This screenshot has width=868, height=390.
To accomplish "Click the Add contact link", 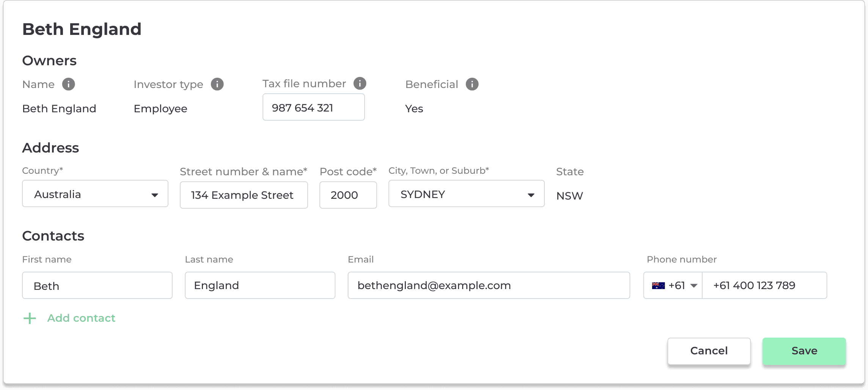I will [81, 318].
